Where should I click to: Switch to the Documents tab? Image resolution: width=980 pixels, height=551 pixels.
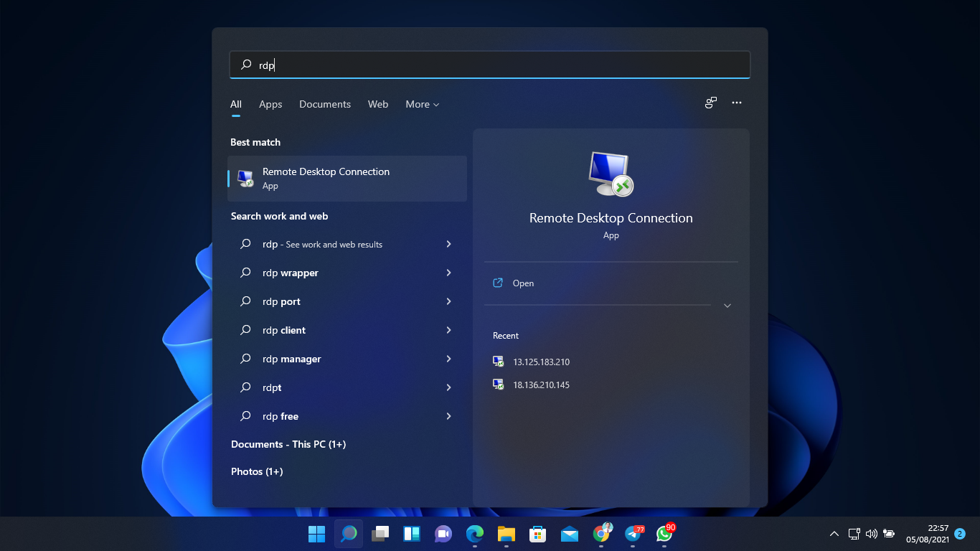click(325, 104)
